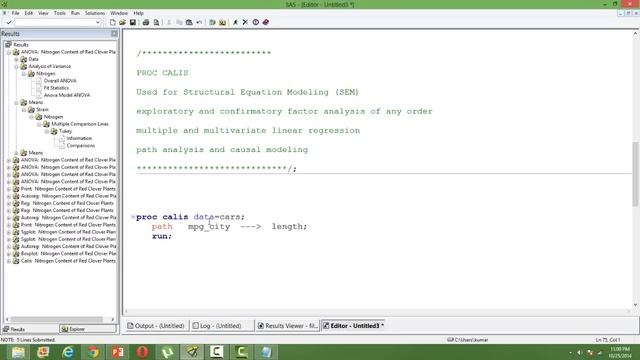Image resolution: width=640 pixels, height=360 pixels.
Task: Click the Open folder toolbar icon
Action: pos(122,22)
